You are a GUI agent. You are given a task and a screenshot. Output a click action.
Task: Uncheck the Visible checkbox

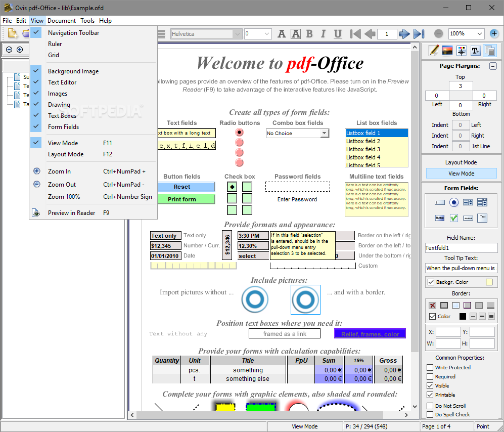[x=430, y=385]
